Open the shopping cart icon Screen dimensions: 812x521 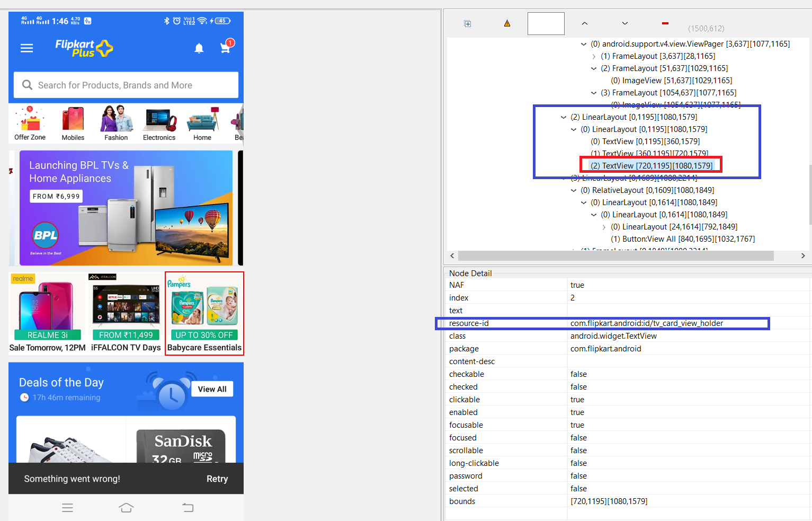point(226,47)
